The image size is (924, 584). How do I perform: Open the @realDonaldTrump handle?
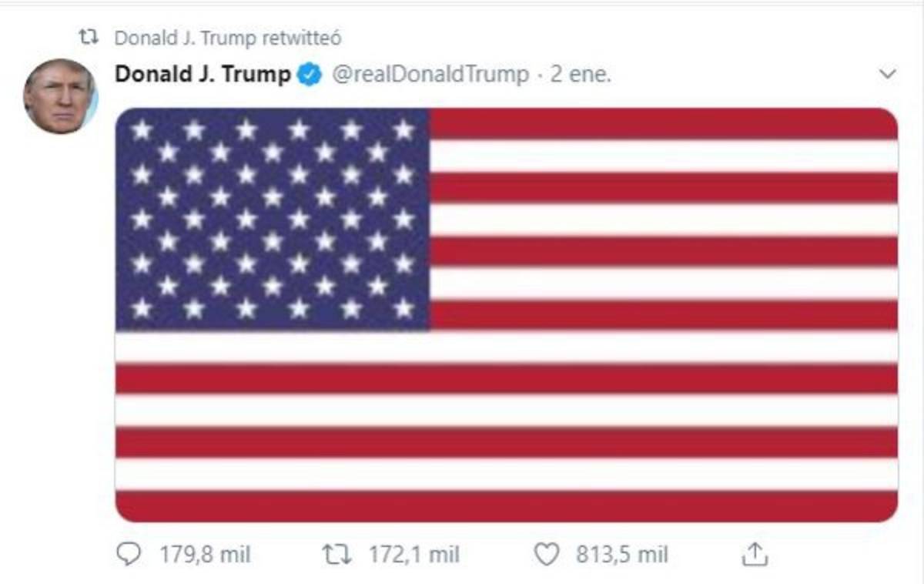pyautogui.click(x=430, y=75)
